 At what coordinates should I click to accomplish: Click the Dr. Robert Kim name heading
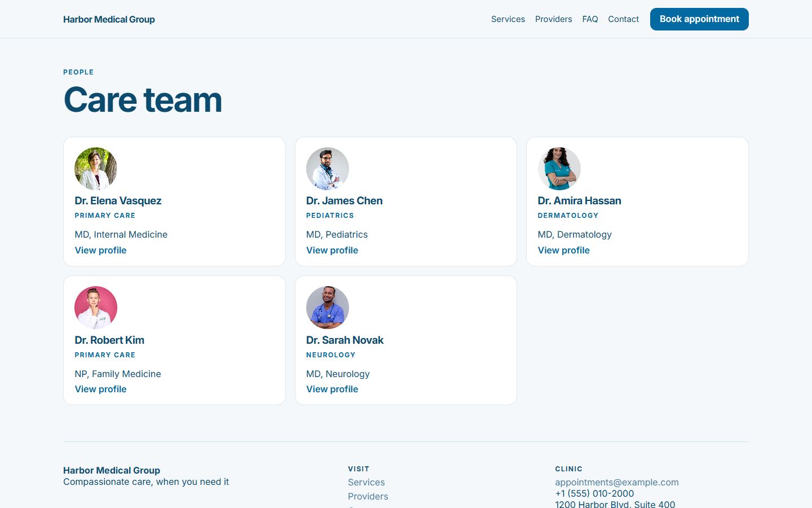pyautogui.click(x=109, y=340)
